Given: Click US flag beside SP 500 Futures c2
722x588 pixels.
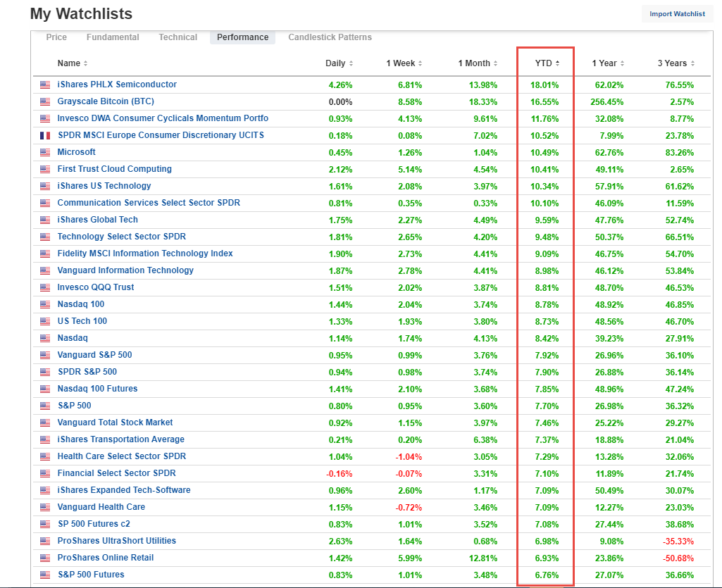Looking at the screenshot, I should pos(45,525).
